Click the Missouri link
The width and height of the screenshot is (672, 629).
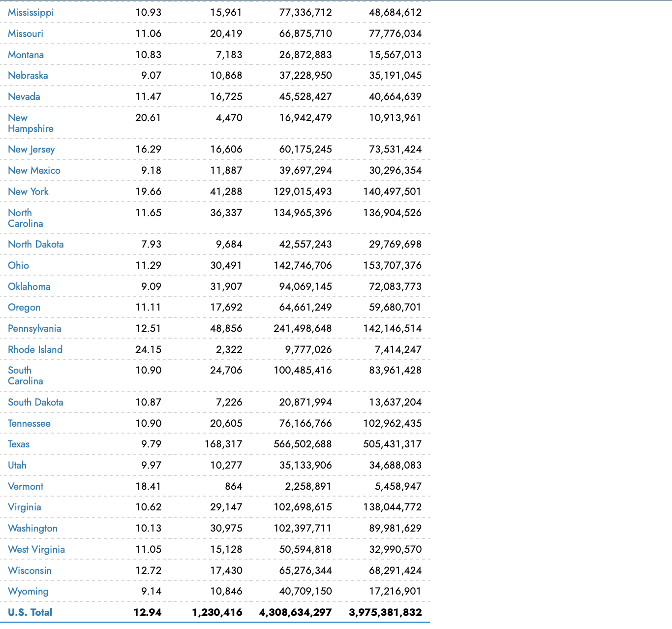pos(26,33)
